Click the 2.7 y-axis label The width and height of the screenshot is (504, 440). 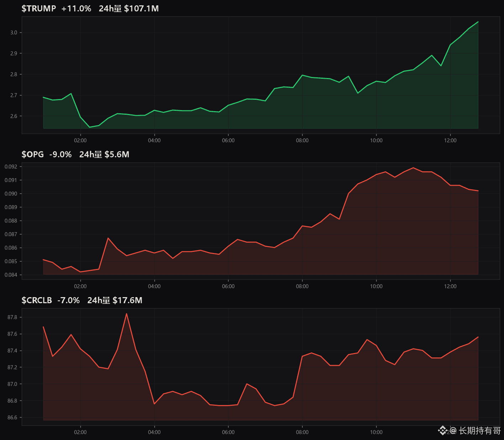[14, 95]
